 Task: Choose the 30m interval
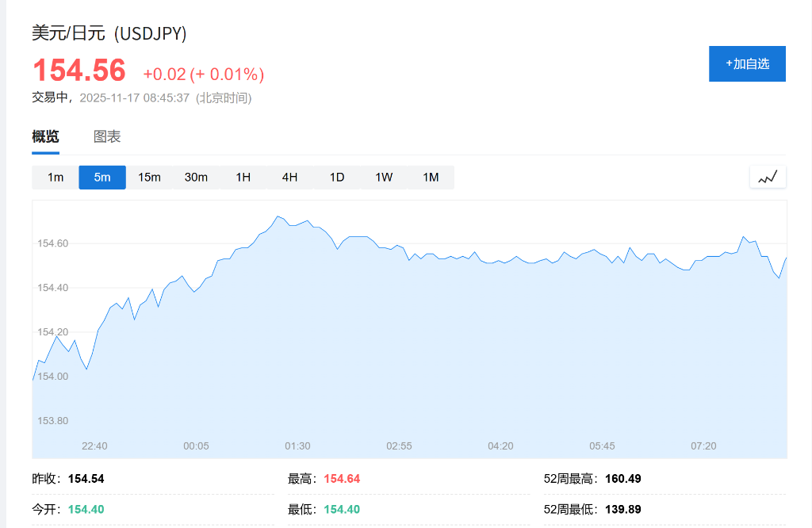[196, 178]
